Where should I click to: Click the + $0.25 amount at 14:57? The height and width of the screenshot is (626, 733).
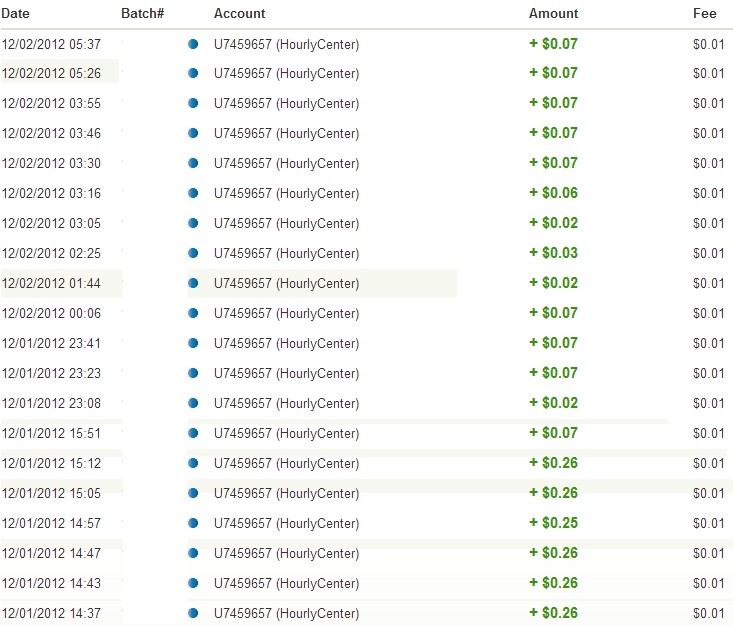(553, 523)
